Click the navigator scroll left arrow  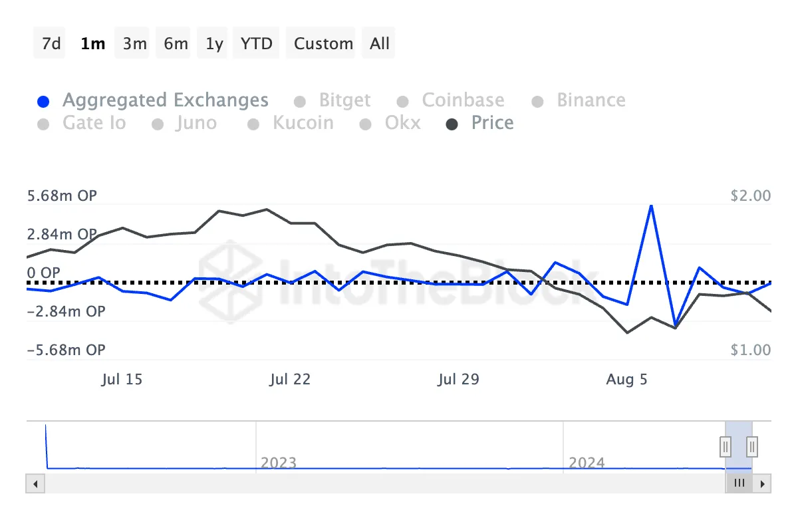pos(35,483)
